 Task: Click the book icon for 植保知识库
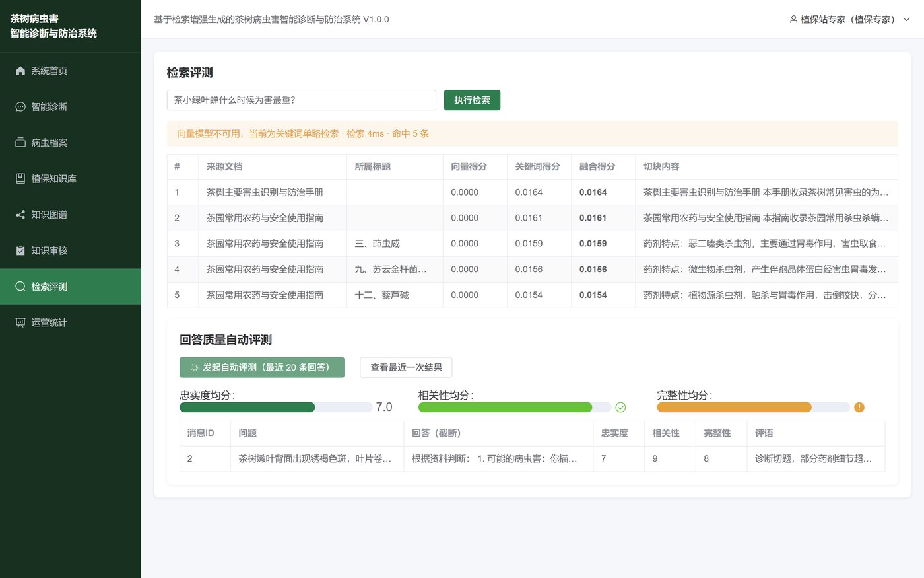[20, 178]
